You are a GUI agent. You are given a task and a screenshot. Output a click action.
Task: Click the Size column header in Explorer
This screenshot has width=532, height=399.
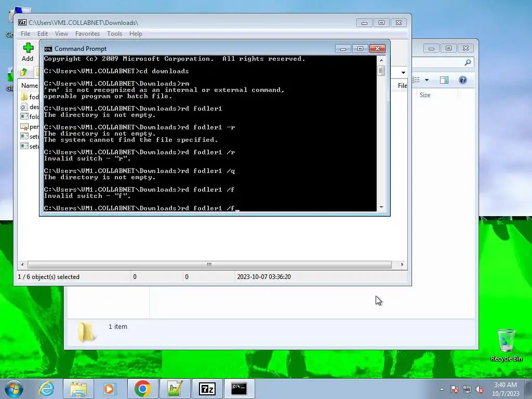(x=425, y=95)
